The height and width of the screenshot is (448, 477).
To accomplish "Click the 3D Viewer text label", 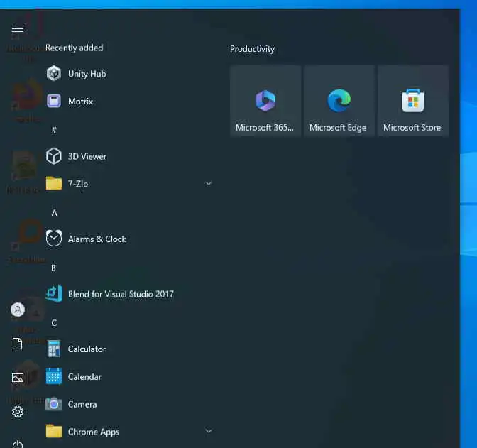I will (x=87, y=156).
